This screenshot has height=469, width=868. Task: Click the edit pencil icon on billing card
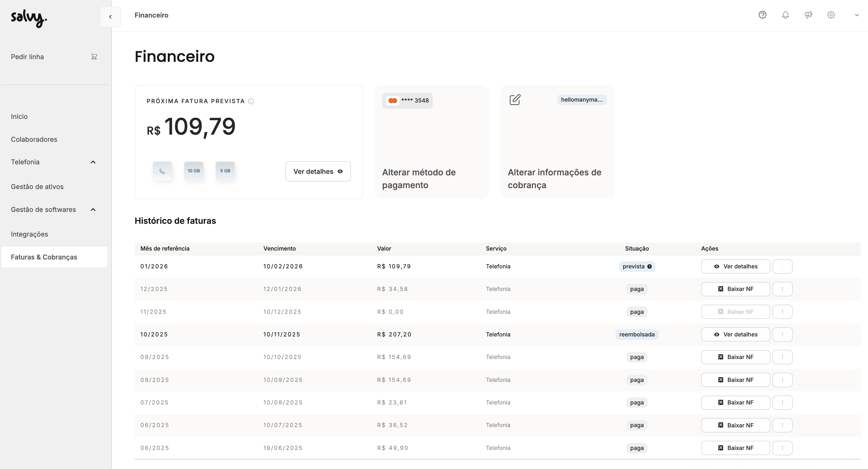(x=515, y=100)
